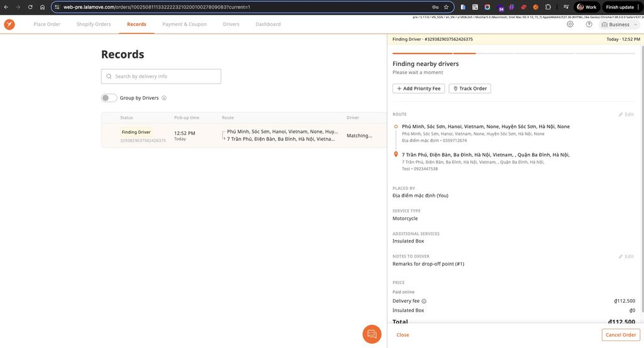Click the Lalamove logo icon
The height and width of the screenshot is (348, 644).
tap(9, 24)
